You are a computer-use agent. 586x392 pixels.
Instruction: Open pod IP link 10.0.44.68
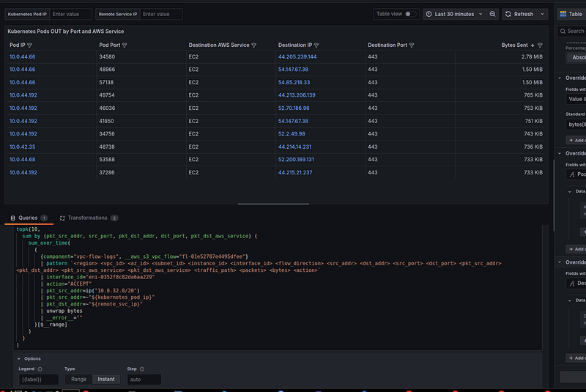pyautogui.click(x=23, y=160)
